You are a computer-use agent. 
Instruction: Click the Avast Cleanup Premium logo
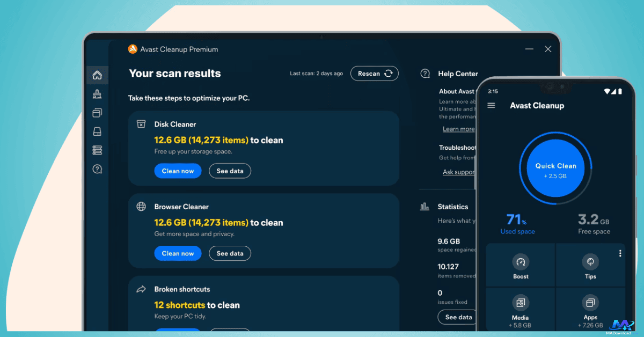pyautogui.click(x=133, y=49)
